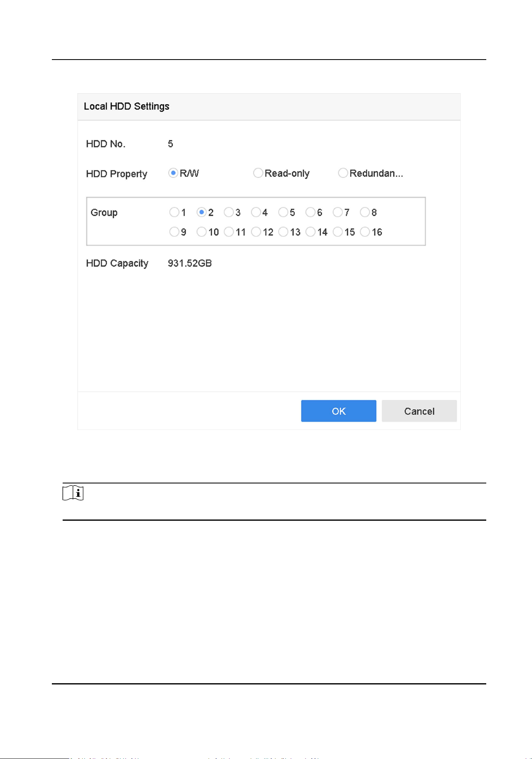This screenshot has height=759, width=532.
Task: Select group 12 radio button
Action: coord(256,232)
